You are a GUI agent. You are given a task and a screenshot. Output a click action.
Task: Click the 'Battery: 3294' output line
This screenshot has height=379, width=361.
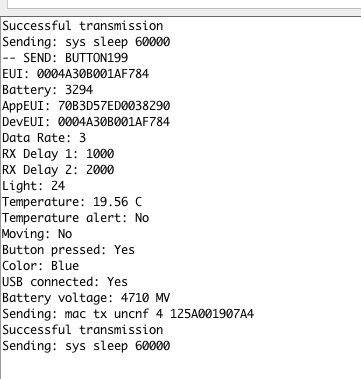[48, 90]
